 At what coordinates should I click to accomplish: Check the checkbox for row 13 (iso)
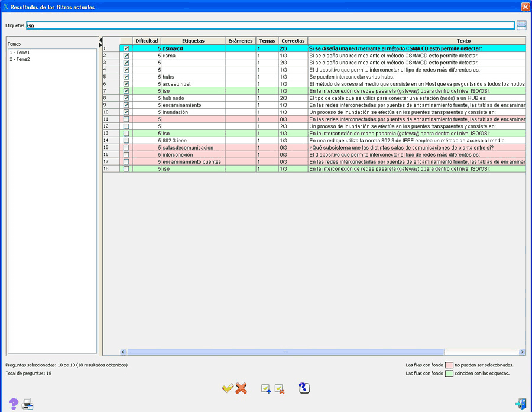[126, 134]
